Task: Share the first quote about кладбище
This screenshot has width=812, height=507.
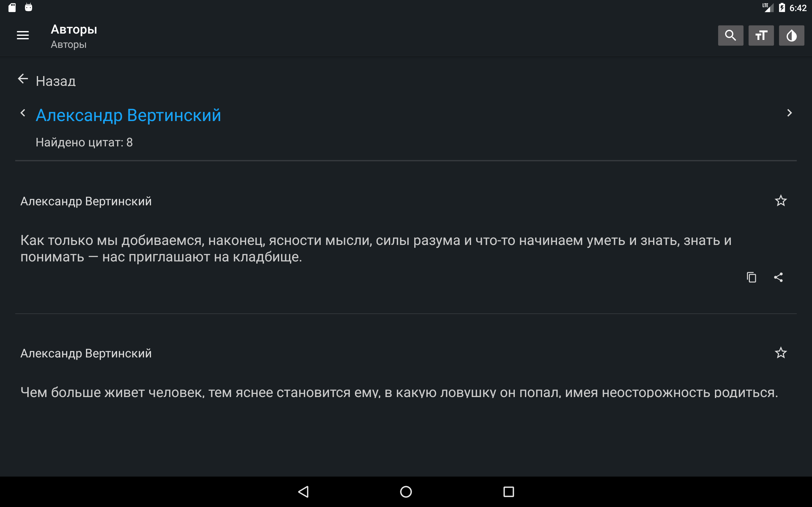Action: (x=778, y=277)
